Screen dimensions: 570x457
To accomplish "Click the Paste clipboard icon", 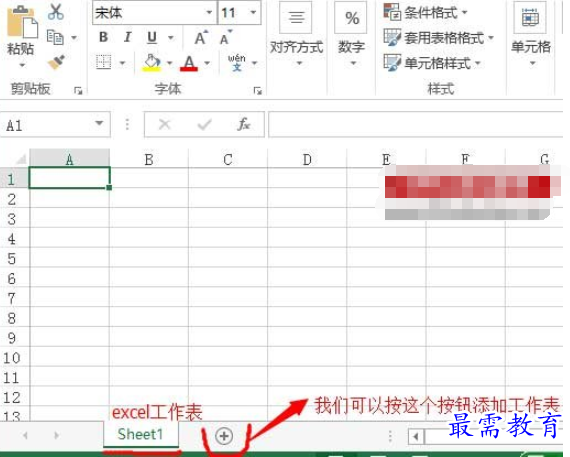I will click(22, 22).
